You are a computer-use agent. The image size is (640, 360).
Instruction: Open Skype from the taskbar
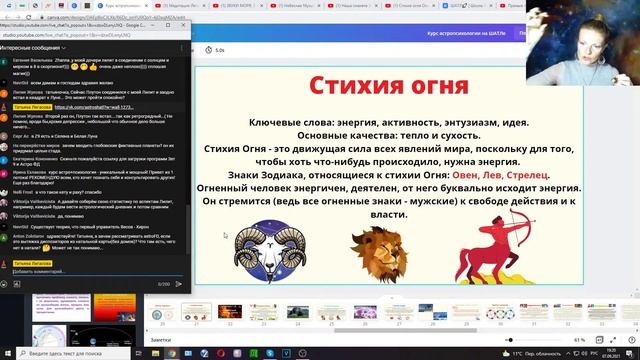coord(270,353)
